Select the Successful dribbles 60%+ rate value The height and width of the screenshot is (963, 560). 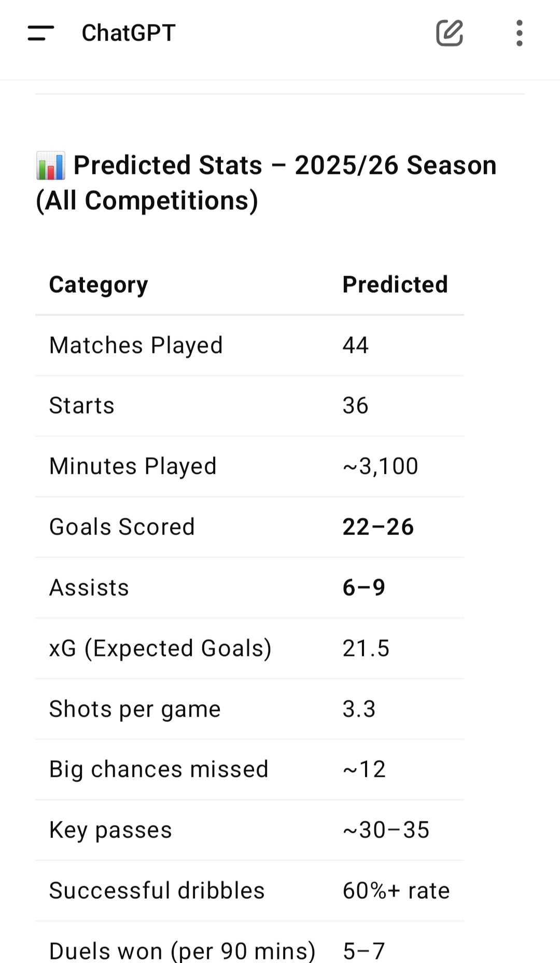click(x=396, y=891)
